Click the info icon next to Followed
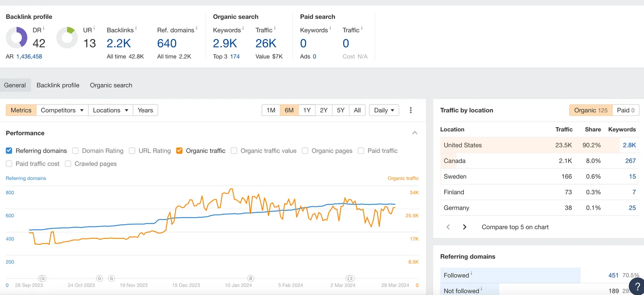 coord(471,273)
